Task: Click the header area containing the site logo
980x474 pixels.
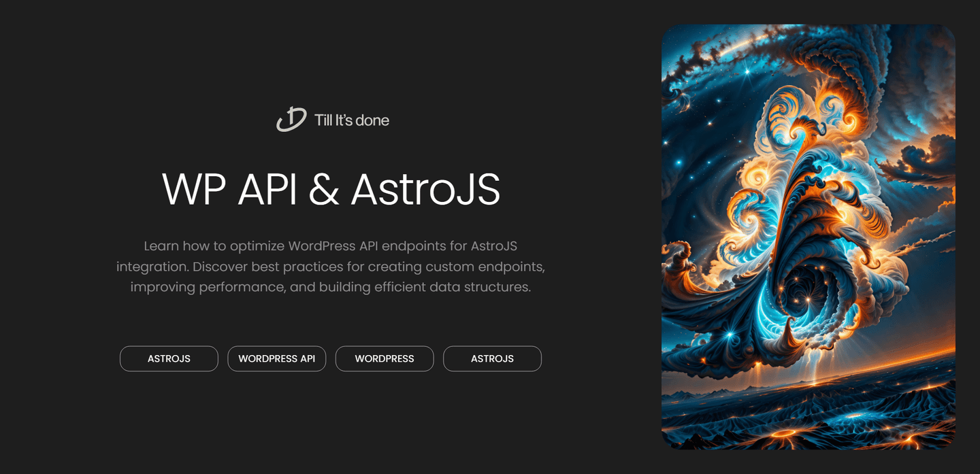Action: 332,119
